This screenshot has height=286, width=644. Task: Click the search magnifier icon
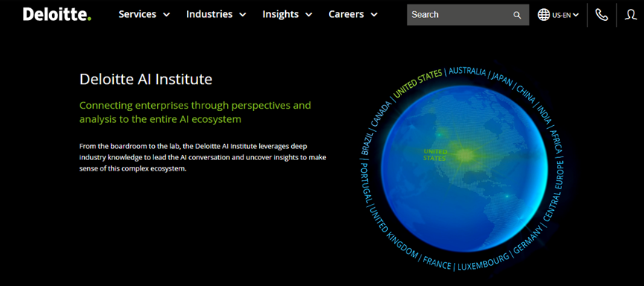click(x=517, y=15)
